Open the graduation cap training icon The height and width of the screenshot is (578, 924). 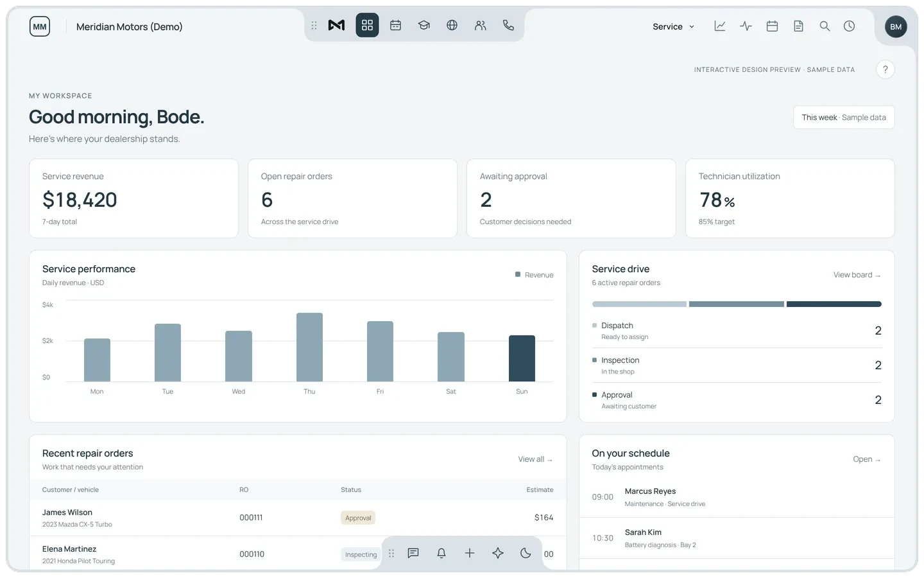tap(424, 25)
